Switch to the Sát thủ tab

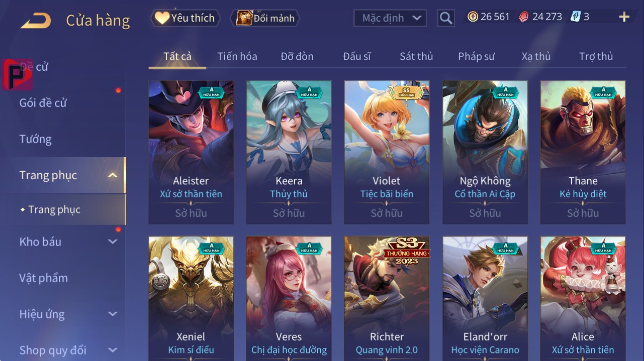pyautogui.click(x=416, y=56)
